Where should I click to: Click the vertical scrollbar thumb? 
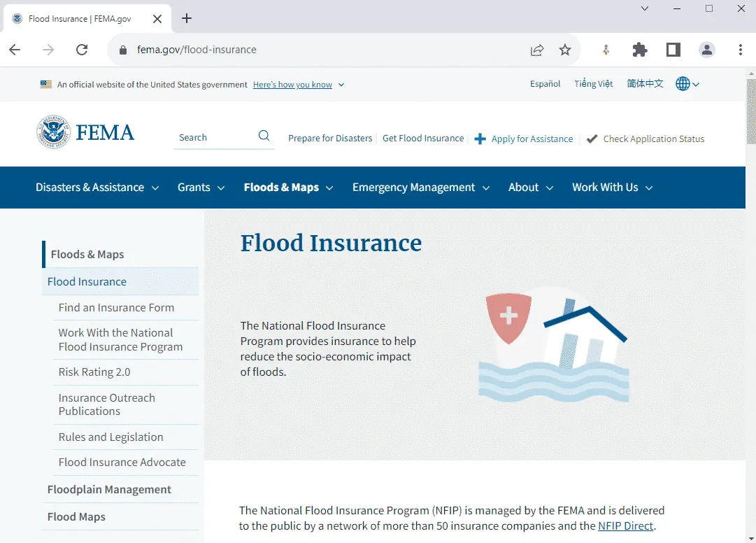tap(750, 111)
